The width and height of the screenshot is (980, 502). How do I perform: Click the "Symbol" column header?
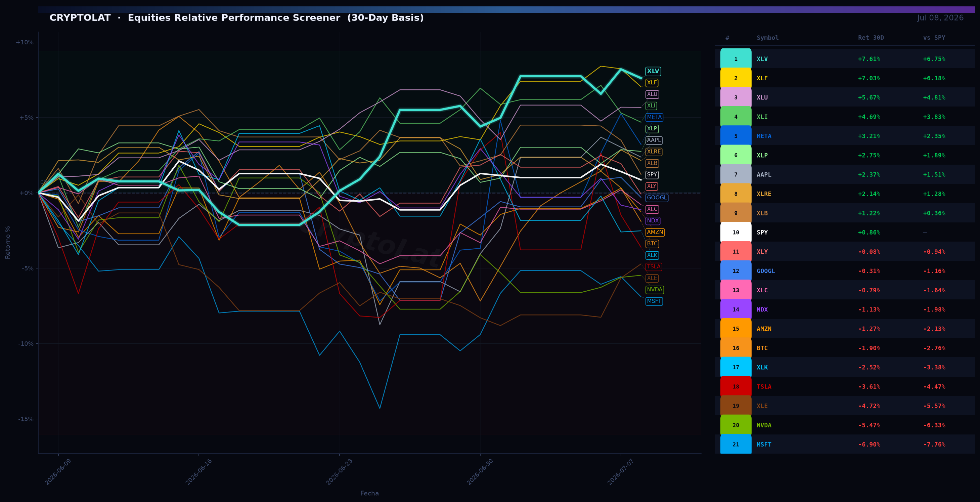(x=767, y=38)
